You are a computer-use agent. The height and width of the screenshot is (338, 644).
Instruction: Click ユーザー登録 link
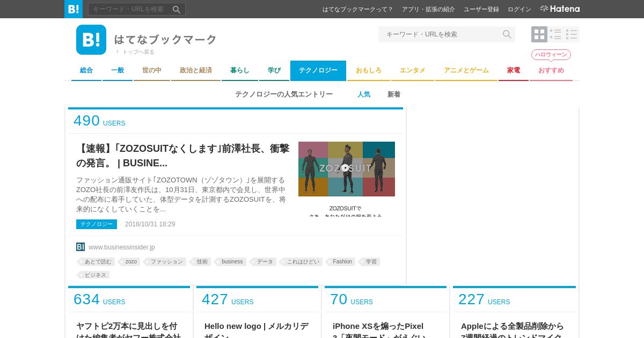point(481,9)
